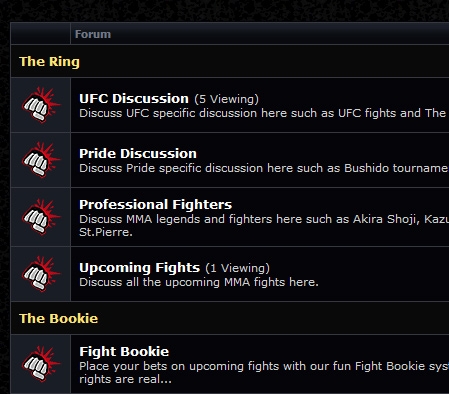Viewport: 449px width, 394px height.
Task: Click the Fight Bookie description text
Action: coord(264,373)
